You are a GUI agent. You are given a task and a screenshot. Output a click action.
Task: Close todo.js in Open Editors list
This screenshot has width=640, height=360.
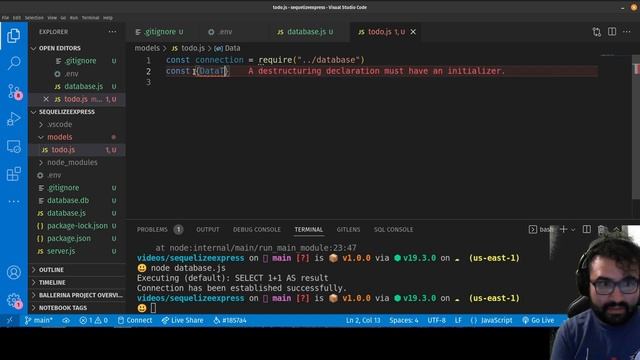click(46, 99)
